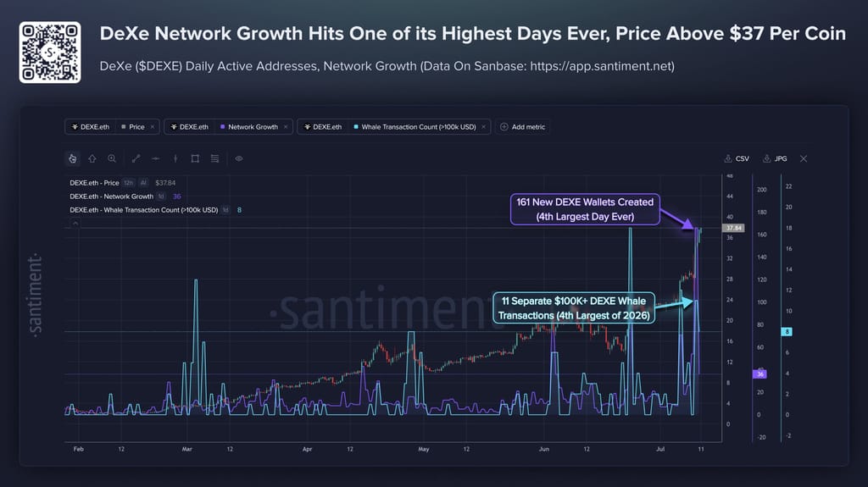This screenshot has width=868, height=487.
Task: Remove the Price metric chip
Action: [153, 127]
